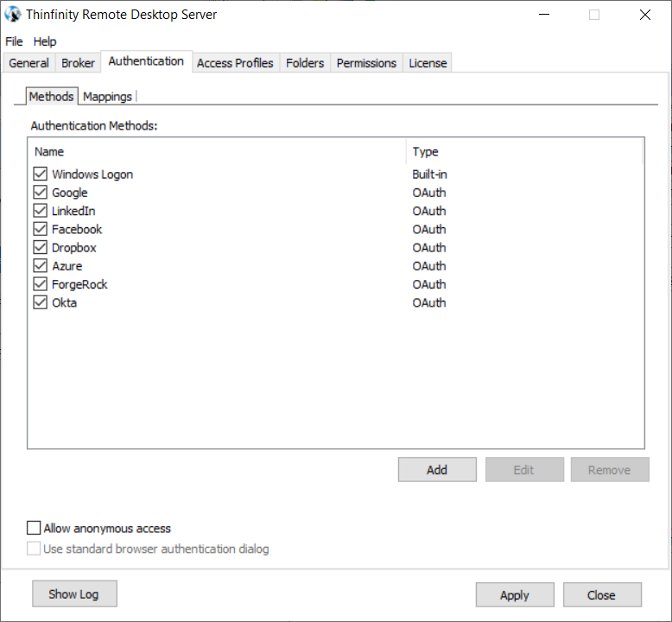Click the Close button at bottom
This screenshot has height=622, width=672.
click(x=602, y=595)
